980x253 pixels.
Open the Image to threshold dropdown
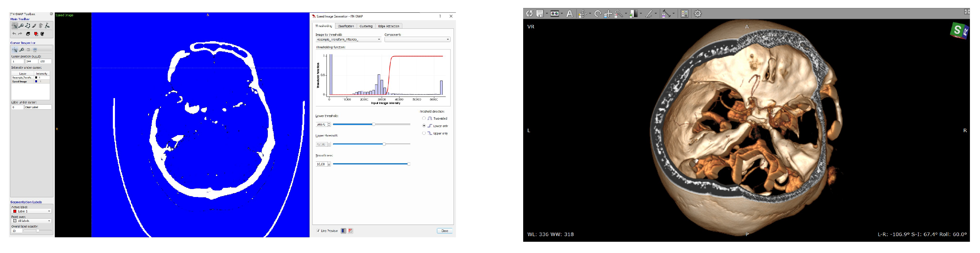(x=348, y=40)
